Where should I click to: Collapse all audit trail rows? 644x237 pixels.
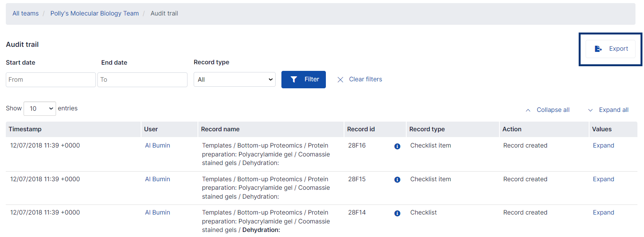pos(548,110)
